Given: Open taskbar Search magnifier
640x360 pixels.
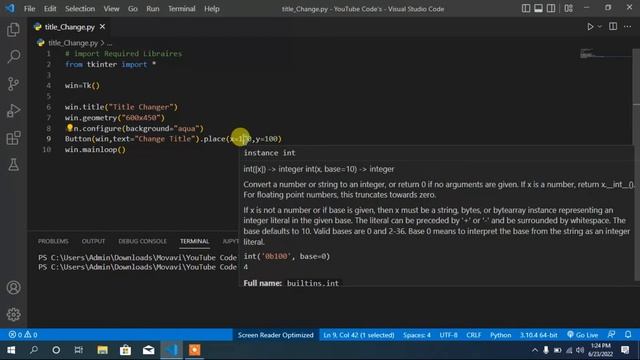Looking at the screenshot, I should click(x=33, y=350).
